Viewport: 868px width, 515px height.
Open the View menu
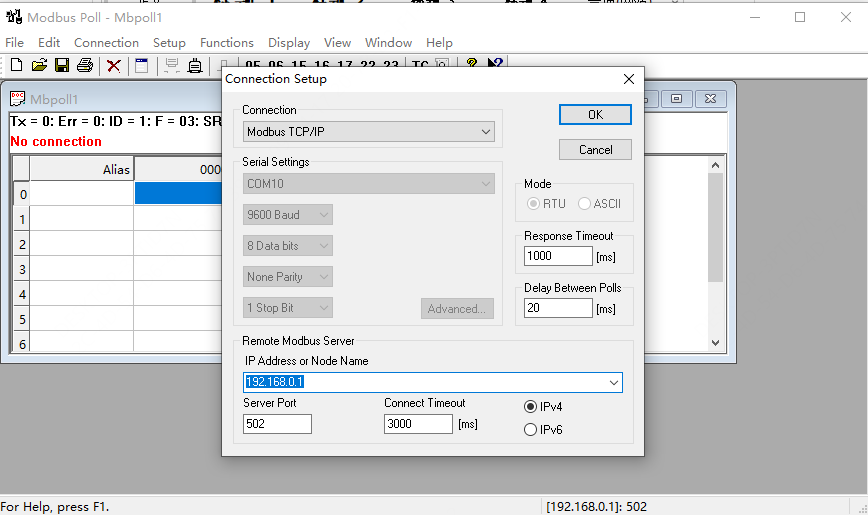[x=337, y=43]
